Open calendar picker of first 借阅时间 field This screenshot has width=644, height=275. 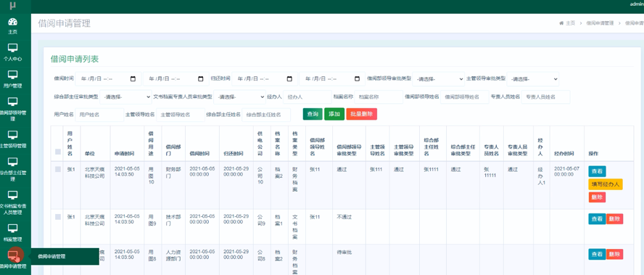[133, 78]
